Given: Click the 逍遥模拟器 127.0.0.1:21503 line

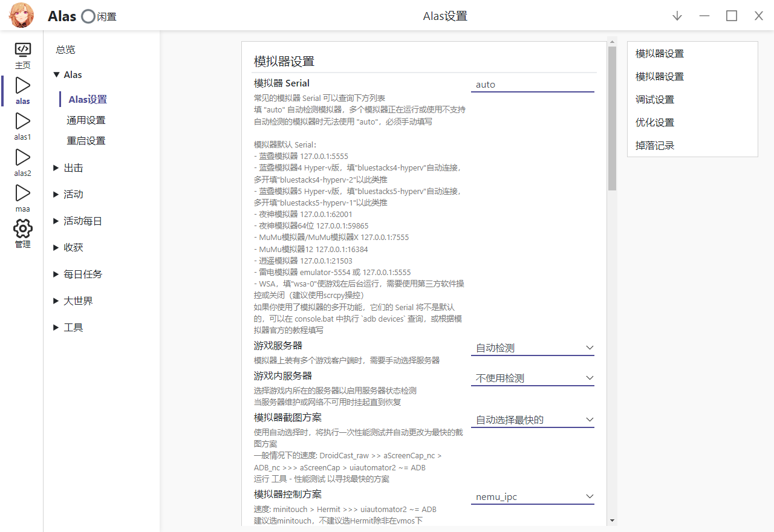Looking at the screenshot, I should click(x=303, y=261).
